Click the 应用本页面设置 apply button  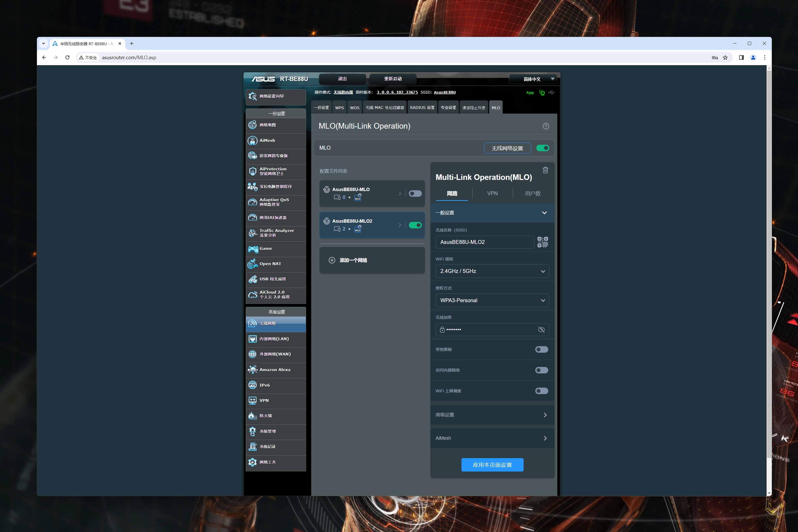[492, 465]
